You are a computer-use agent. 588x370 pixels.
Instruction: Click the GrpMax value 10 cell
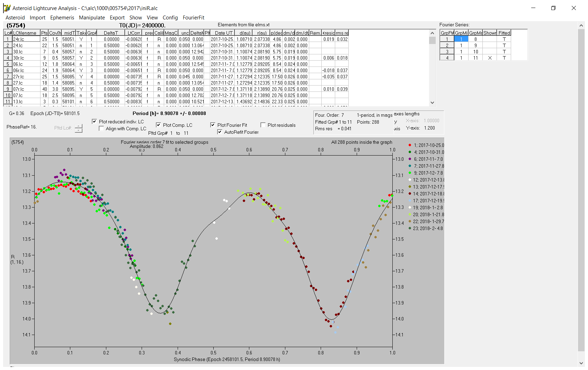[475, 52]
